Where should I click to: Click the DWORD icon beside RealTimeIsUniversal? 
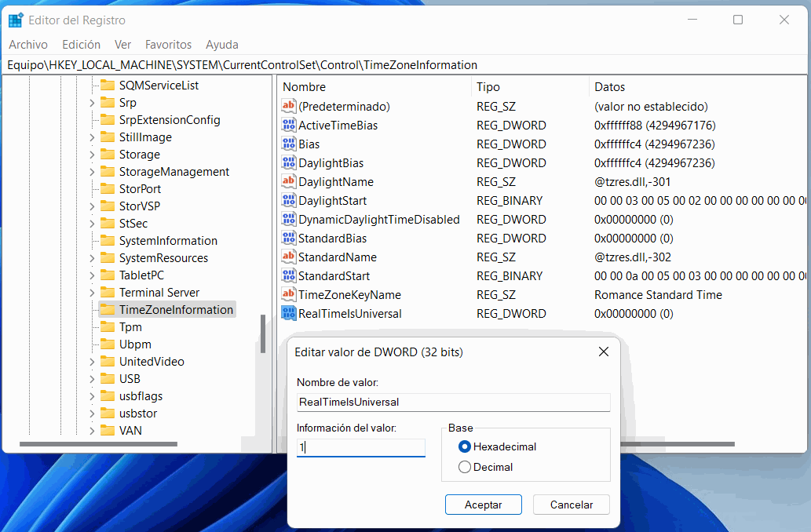288,314
